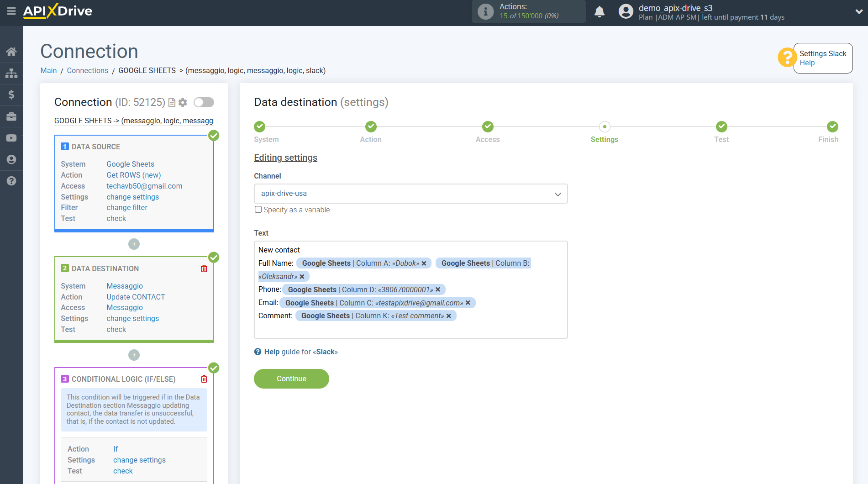This screenshot has height=484, width=868.
Task: Click the Help guide question icon
Action: [x=258, y=352]
